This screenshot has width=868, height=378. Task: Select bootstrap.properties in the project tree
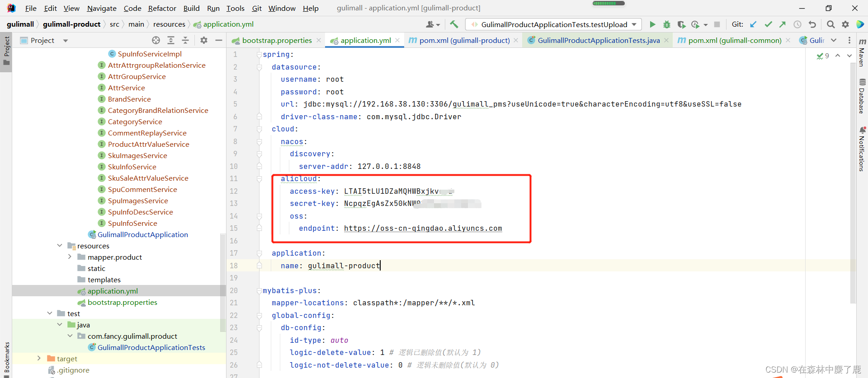pyautogui.click(x=122, y=302)
